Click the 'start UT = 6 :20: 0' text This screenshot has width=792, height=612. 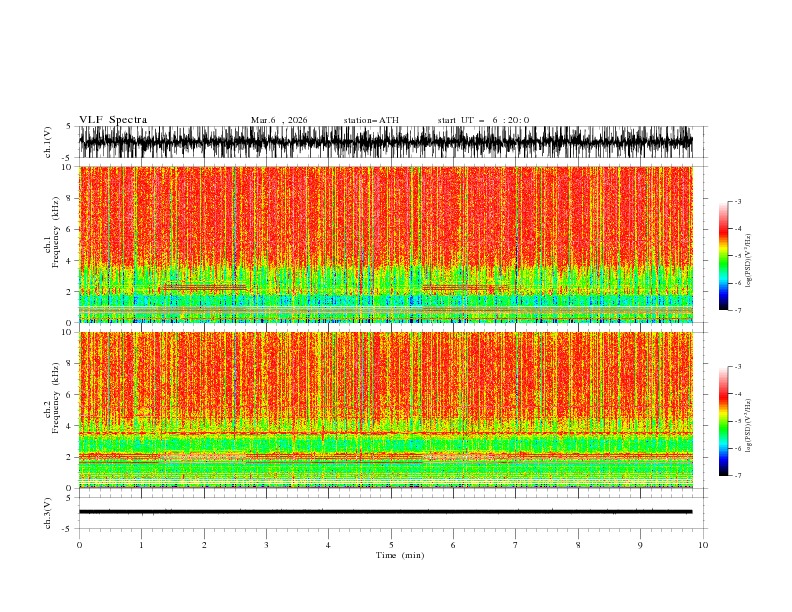pos(483,120)
